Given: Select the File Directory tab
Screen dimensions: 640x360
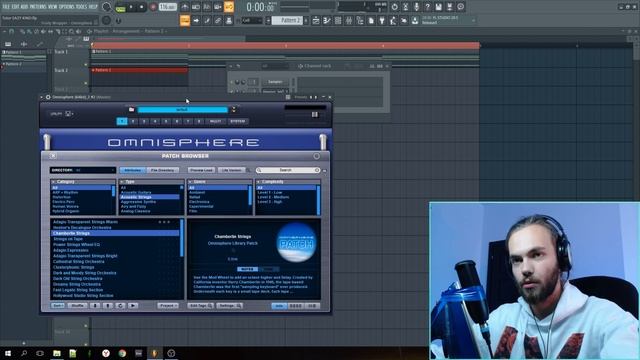Looking at the screenshot, I should [x=162, y=170].
